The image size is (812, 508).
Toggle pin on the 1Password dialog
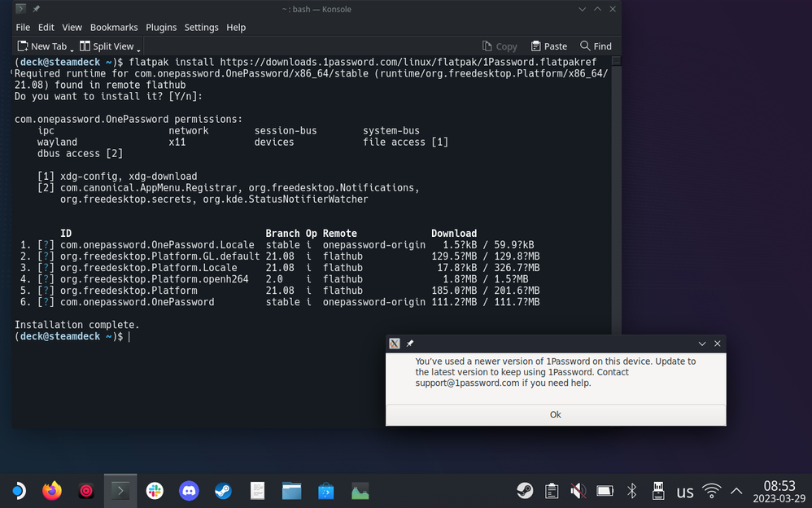click(410, 344)
